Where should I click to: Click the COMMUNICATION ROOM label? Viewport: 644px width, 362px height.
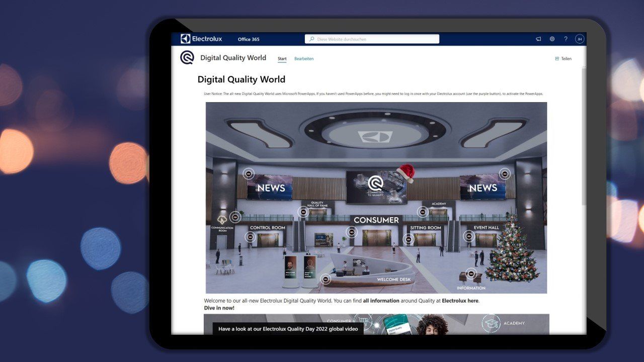tap(222, 229)
